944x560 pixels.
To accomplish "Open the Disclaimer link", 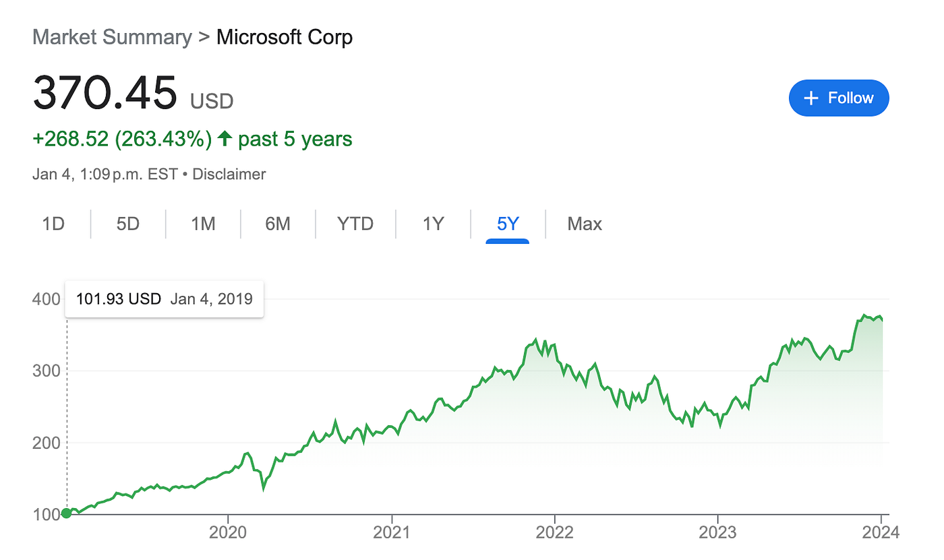I will point(229,174).
